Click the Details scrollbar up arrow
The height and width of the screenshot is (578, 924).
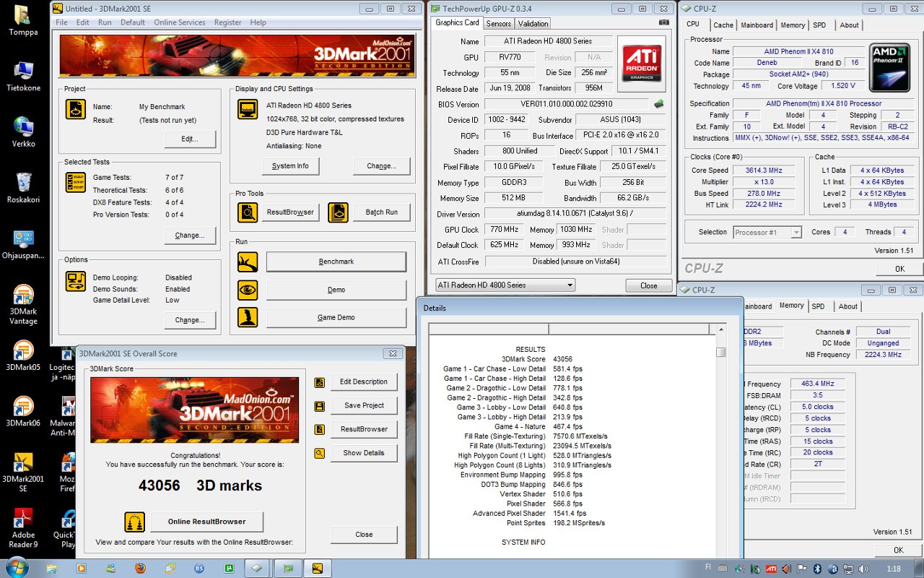click(720, 329)
